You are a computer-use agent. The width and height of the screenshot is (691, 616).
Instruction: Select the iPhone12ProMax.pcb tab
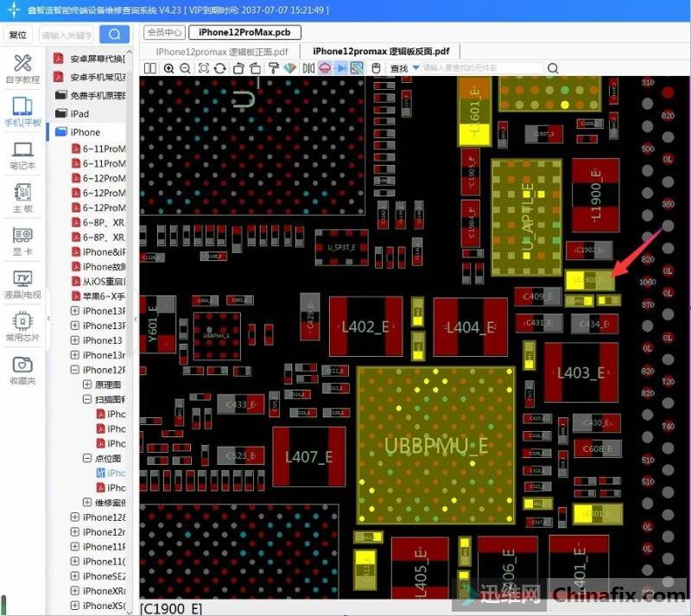[245, 33]
